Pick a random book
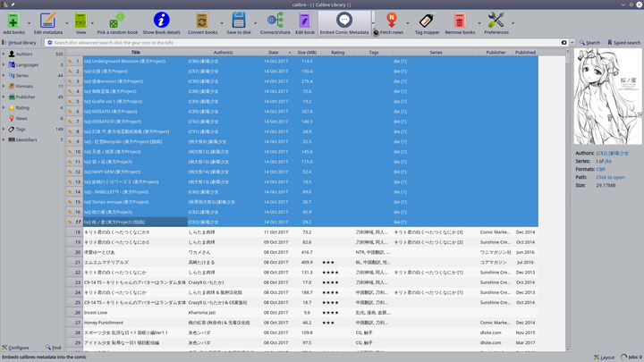 point(117,19)
